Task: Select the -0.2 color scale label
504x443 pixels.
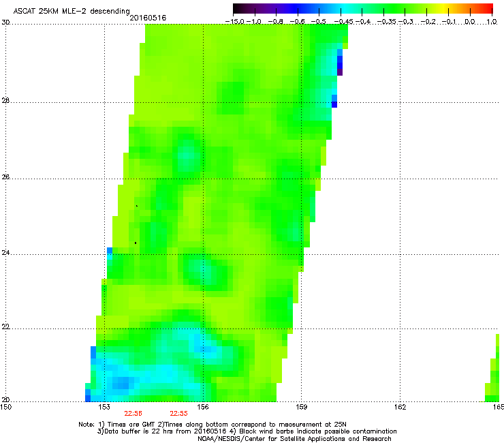Action: point(428,22)
